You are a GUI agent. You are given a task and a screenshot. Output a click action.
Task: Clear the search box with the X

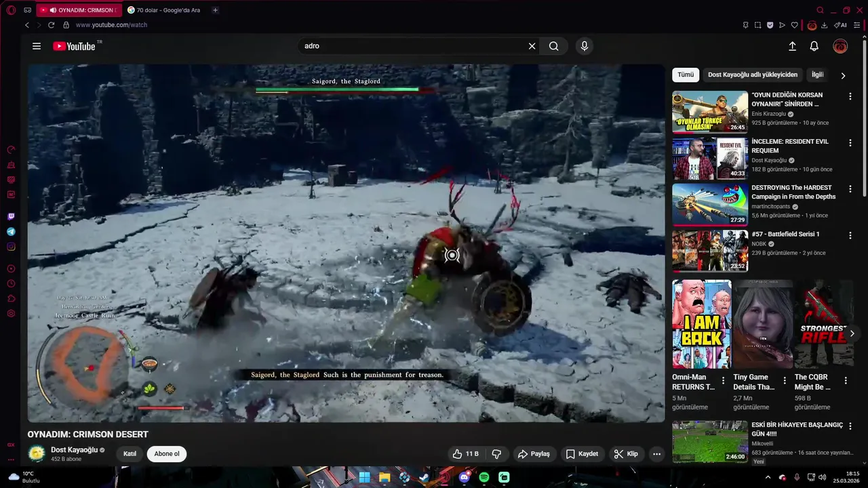point(532,46)
